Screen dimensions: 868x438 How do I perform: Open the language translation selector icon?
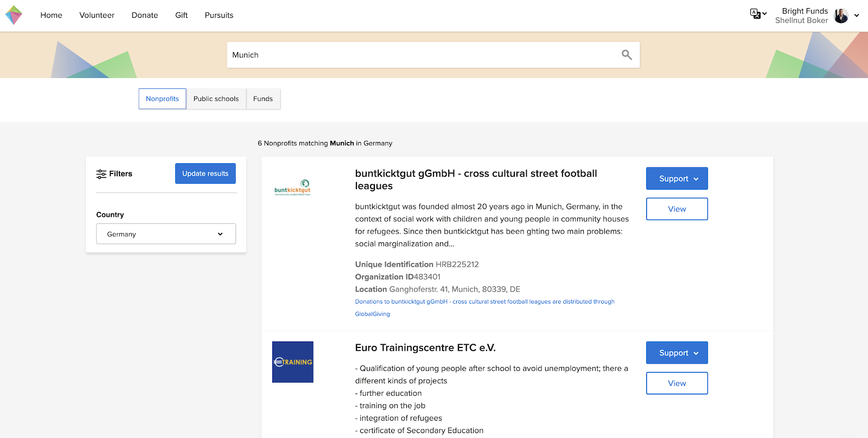755,14
